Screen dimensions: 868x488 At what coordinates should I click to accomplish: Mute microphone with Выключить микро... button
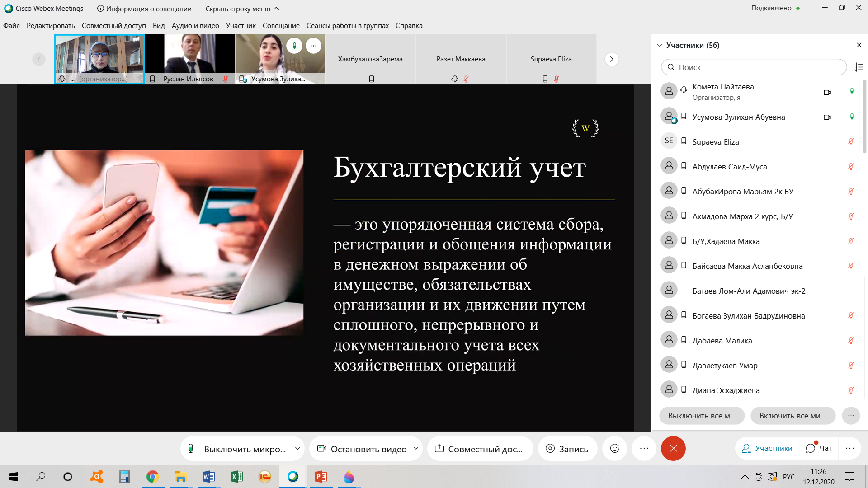[237, 449]
